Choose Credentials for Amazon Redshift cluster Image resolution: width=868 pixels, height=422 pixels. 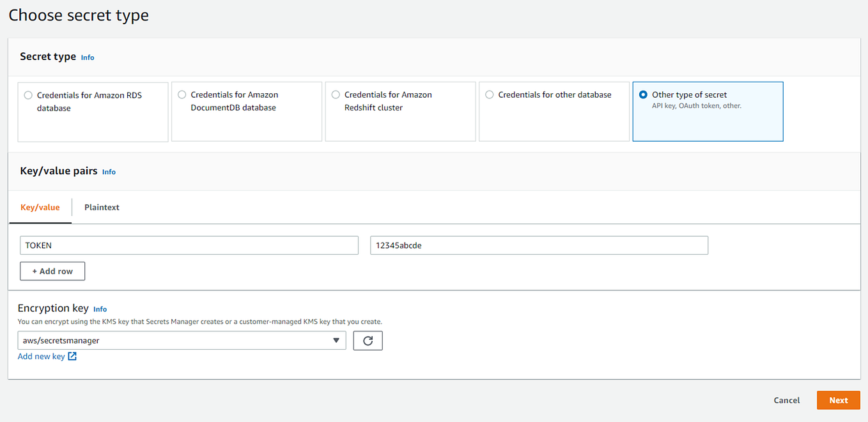336,94
